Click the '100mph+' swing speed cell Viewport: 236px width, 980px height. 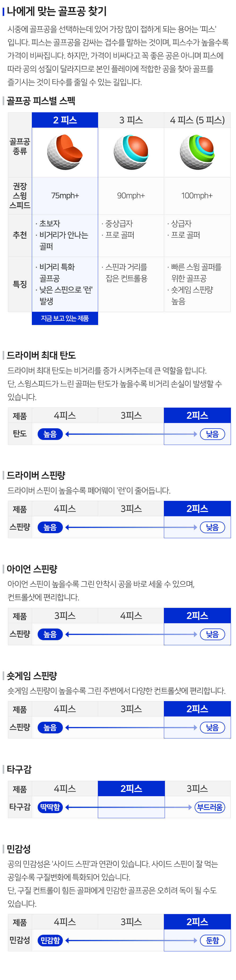tap(197, 195)
